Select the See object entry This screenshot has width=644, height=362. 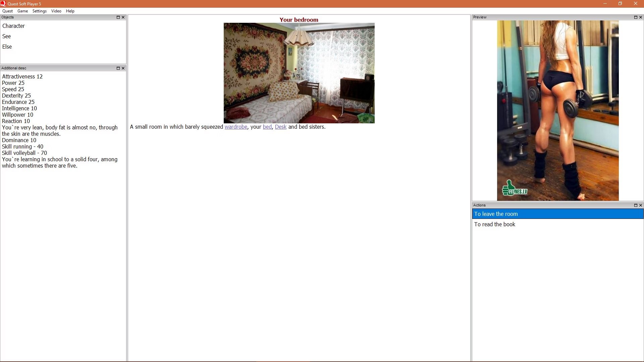click(6, 36)
